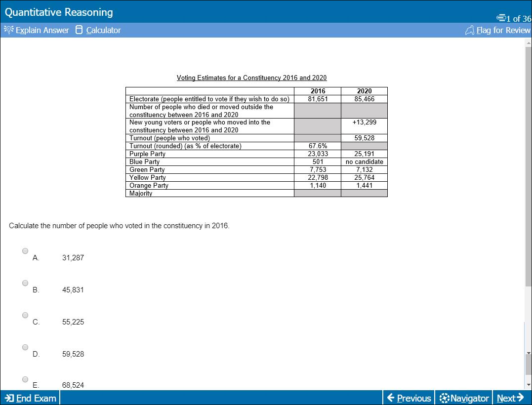Select answer A radio button
The height and width of the screenshot is (405, 532).
click(x=25, y=251)
